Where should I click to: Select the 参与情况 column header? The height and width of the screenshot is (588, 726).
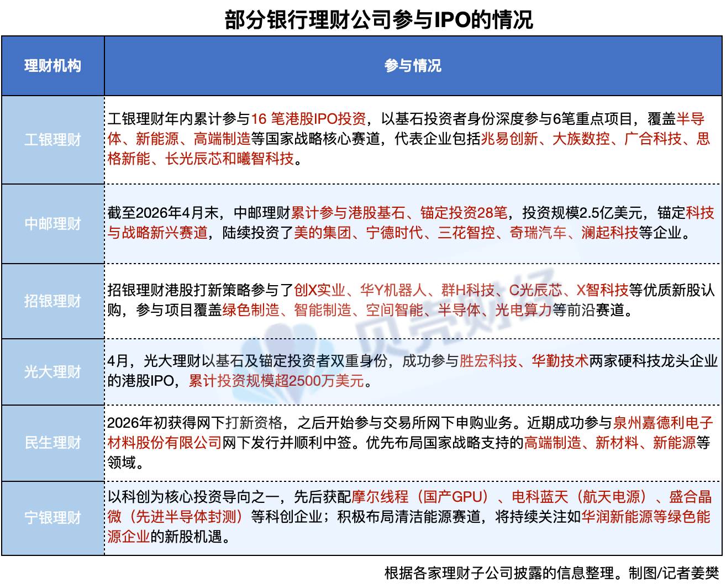click(413, 66)
